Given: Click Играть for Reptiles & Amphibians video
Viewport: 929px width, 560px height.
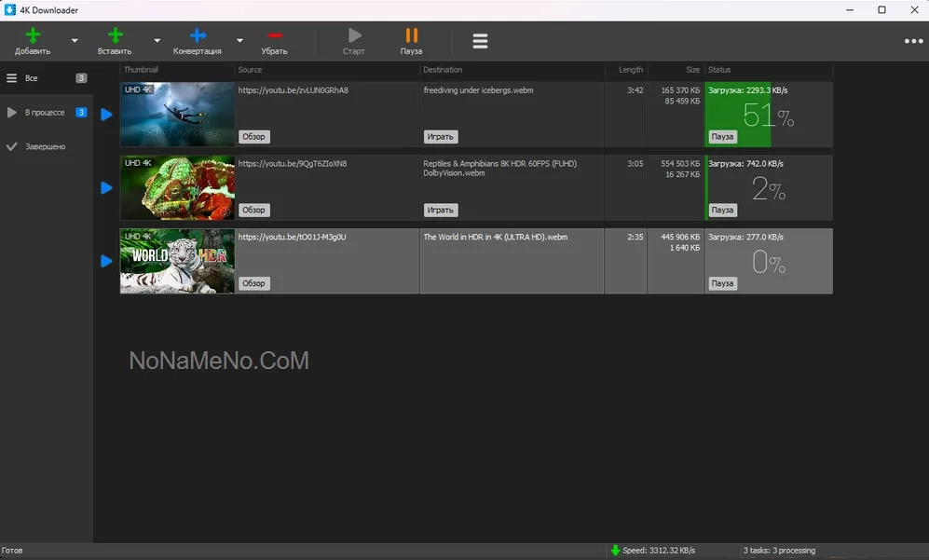Looking at the screenshot, I should (440, 211).
